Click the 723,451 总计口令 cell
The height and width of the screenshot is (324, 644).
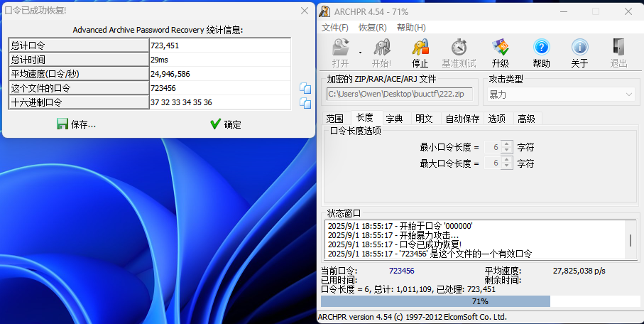coord(219,45)
